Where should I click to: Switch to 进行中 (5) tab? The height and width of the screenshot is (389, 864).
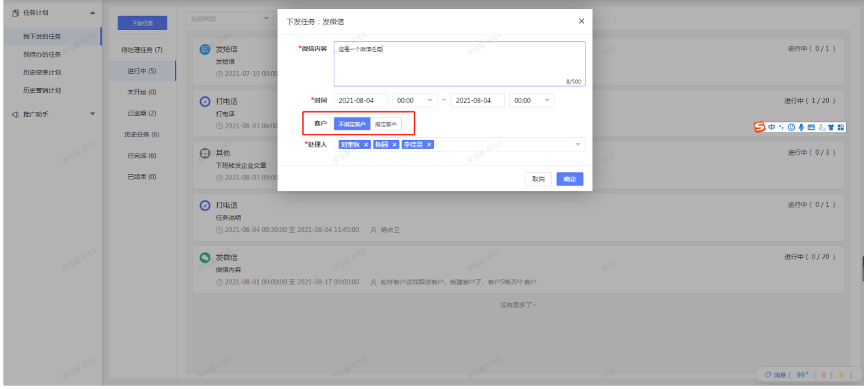pyautogui.click(x=142, y=71)
